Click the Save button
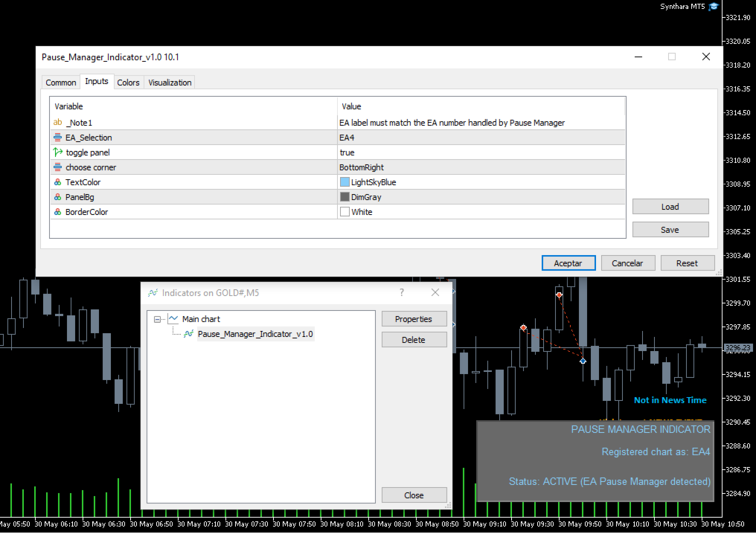Image resolution: width=756 pixels, height=534 pixels. [670, 230]
